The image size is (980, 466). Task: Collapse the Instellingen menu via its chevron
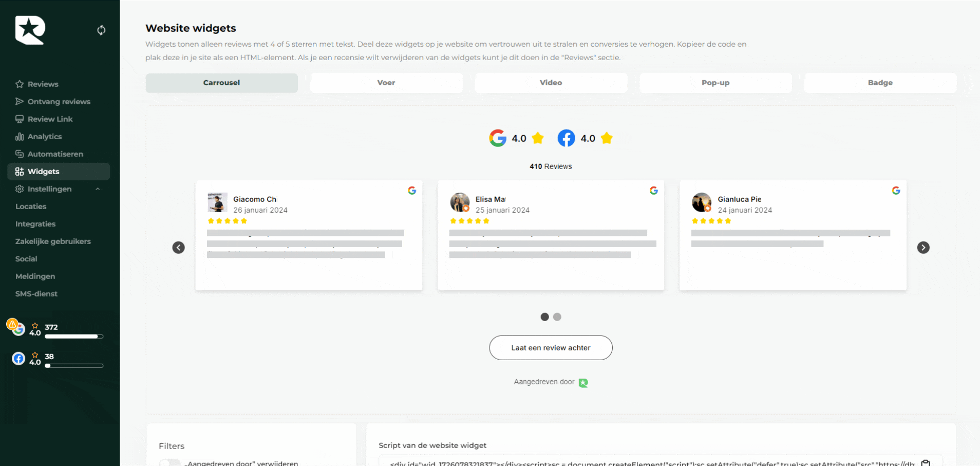click(x=98, y=189)
